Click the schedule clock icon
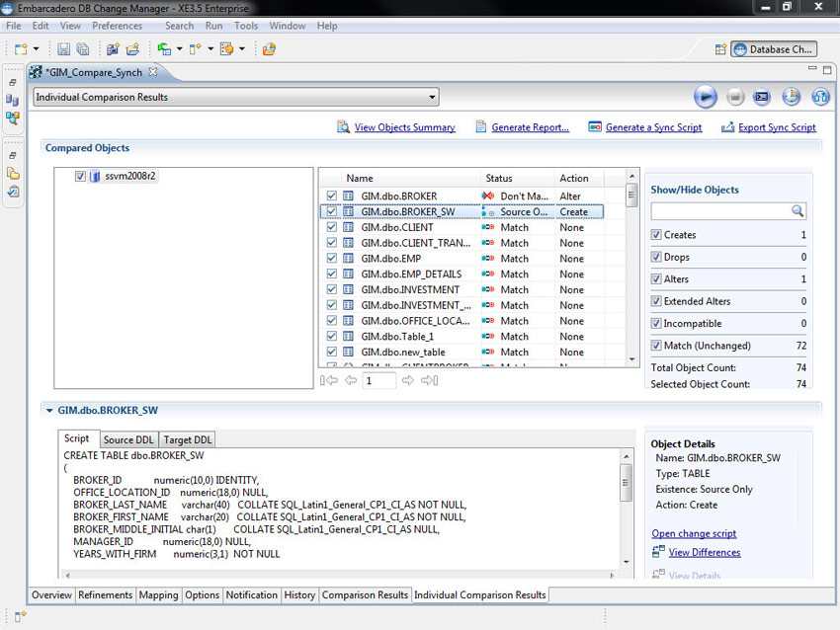 (x=792, y=97)
